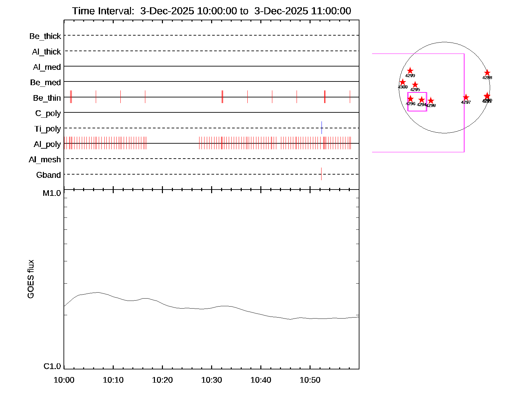This screenshot has height=399, width=532.
Task: Click the Time Interval title text
Action: pos(211,11)
